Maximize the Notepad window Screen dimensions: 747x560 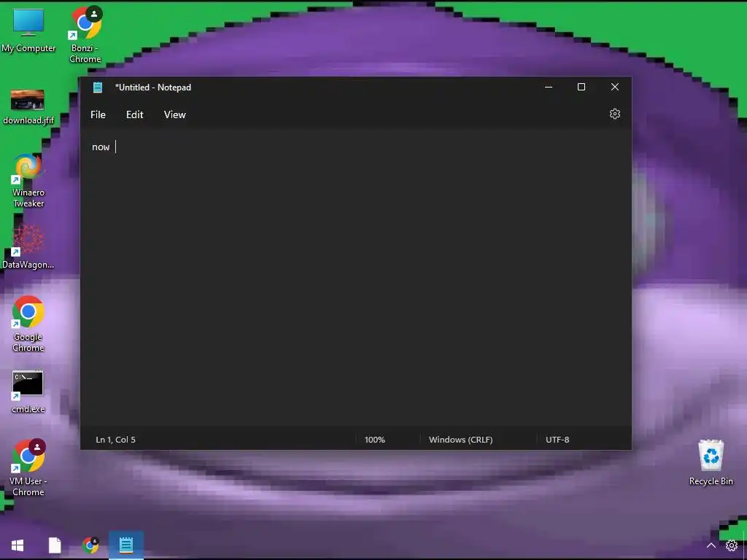(x=581, y=87)
